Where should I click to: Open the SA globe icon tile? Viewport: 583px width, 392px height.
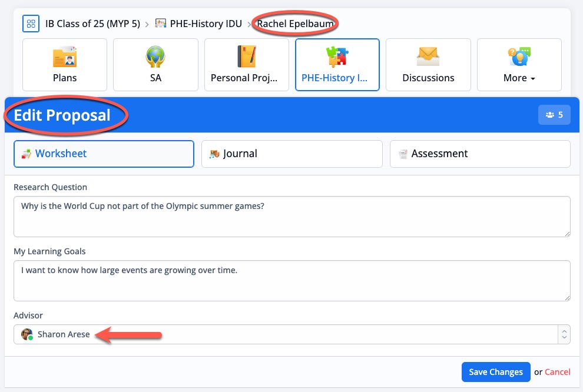155,65
